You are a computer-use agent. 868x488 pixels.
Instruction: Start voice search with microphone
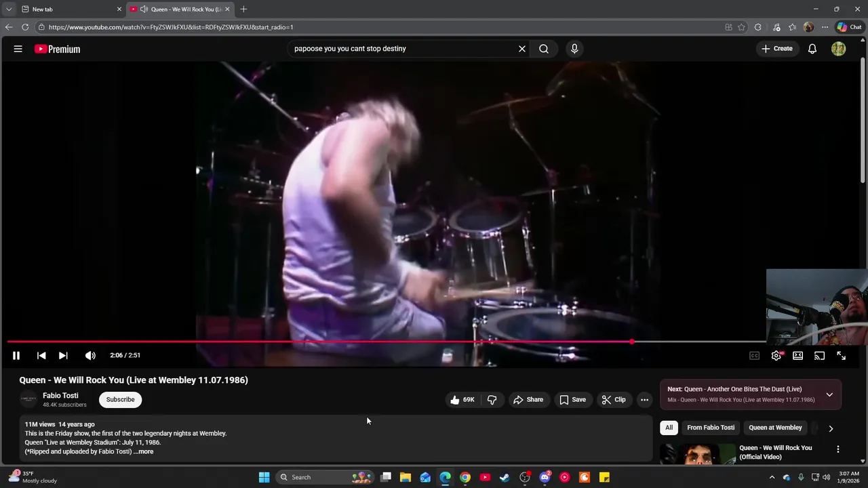pos(574,49)
